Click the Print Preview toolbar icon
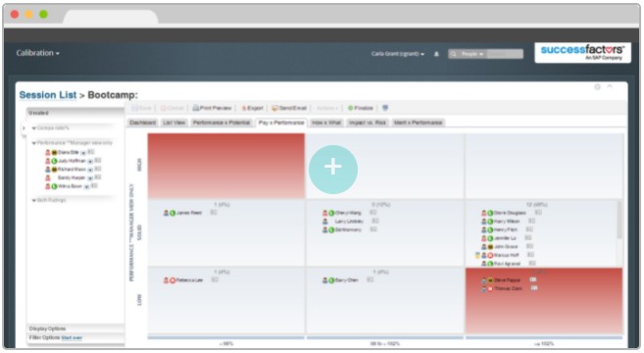The width and height of the screenshot is (644, 353). 196,108
